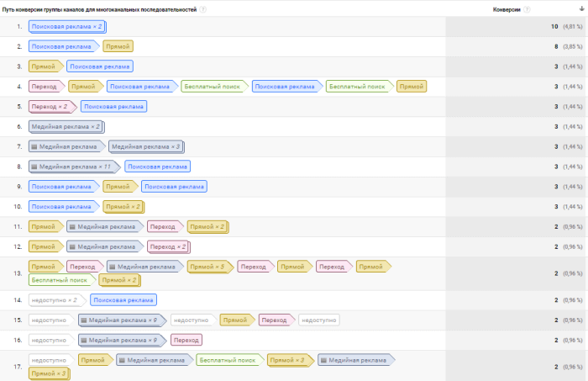Click display icon in row 7 Медийная реклама chip
The image size is (588, 381).
tap(34, 147)
